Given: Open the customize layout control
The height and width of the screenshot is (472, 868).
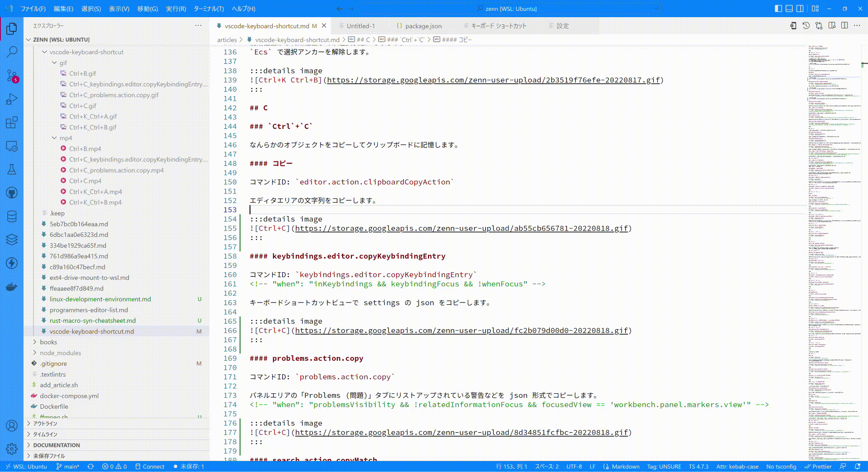Looking at the screenshot, I should [815, 9].
